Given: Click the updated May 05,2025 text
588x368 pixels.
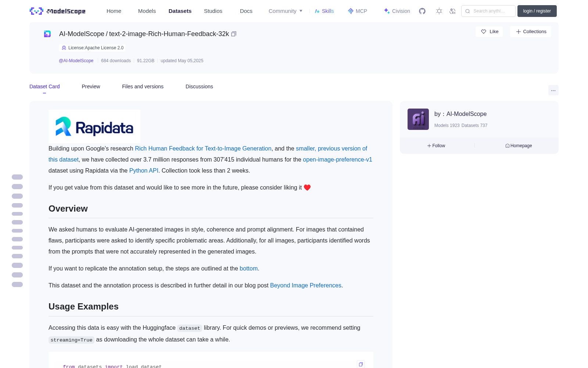Looking at the screenshot, I should (182, 61).
